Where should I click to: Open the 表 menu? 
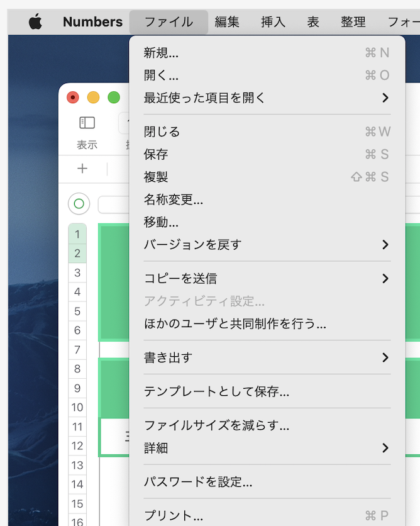(x=312, y=22)
